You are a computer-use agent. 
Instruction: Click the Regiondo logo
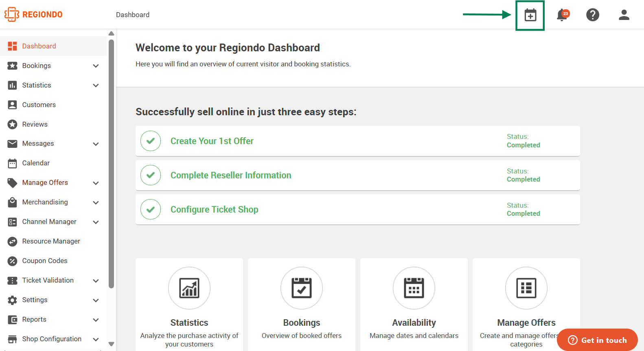[33, 14]
